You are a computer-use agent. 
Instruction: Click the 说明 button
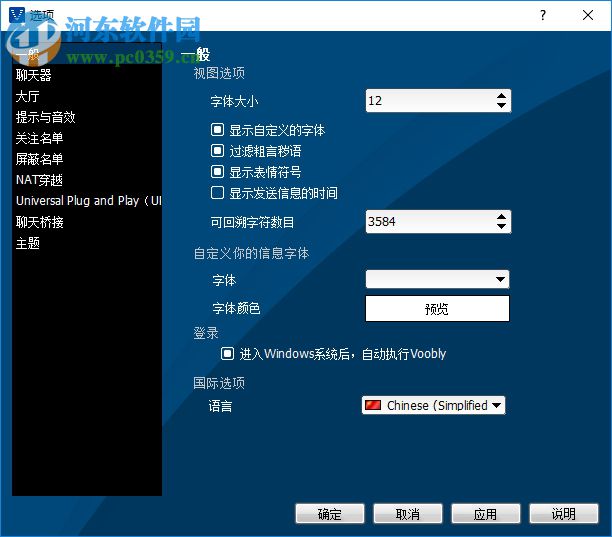(x=564, y=514)
